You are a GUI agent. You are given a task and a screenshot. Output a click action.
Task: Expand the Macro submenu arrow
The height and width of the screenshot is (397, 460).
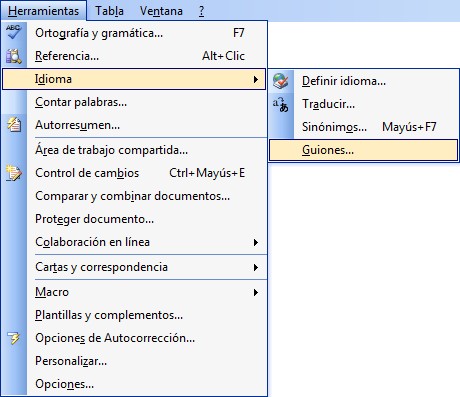pyautogui.click(x=256, y=292)
